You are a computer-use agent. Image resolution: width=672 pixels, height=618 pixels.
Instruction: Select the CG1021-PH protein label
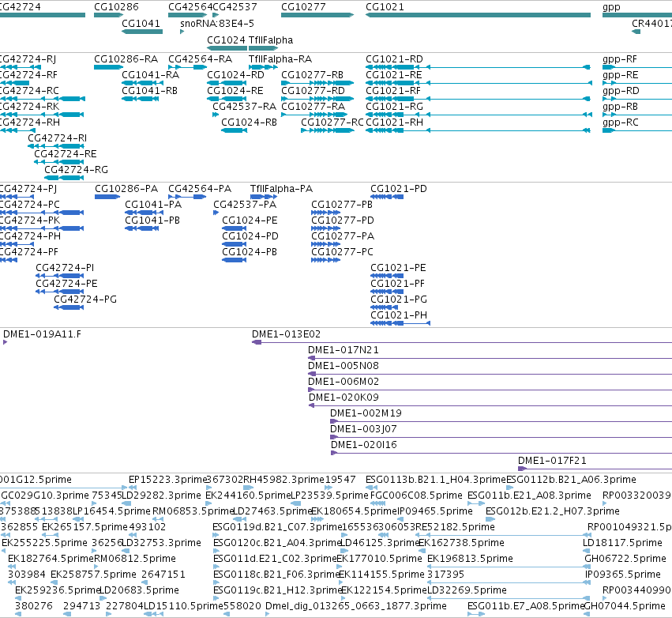(x=399, y=315)
